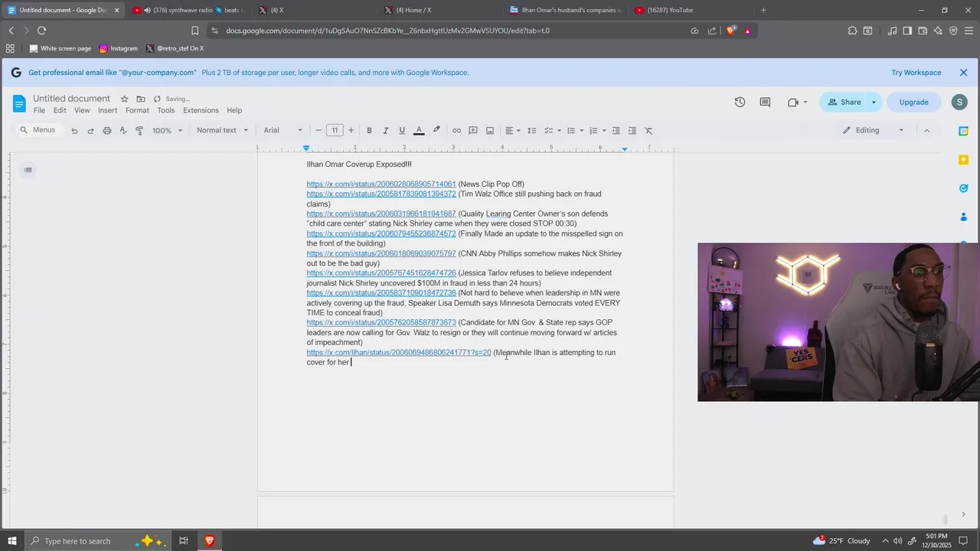The image size is (980, 551).
Task: Open the Edit menu
Action: pyautogui.click(x=60, y=111)
